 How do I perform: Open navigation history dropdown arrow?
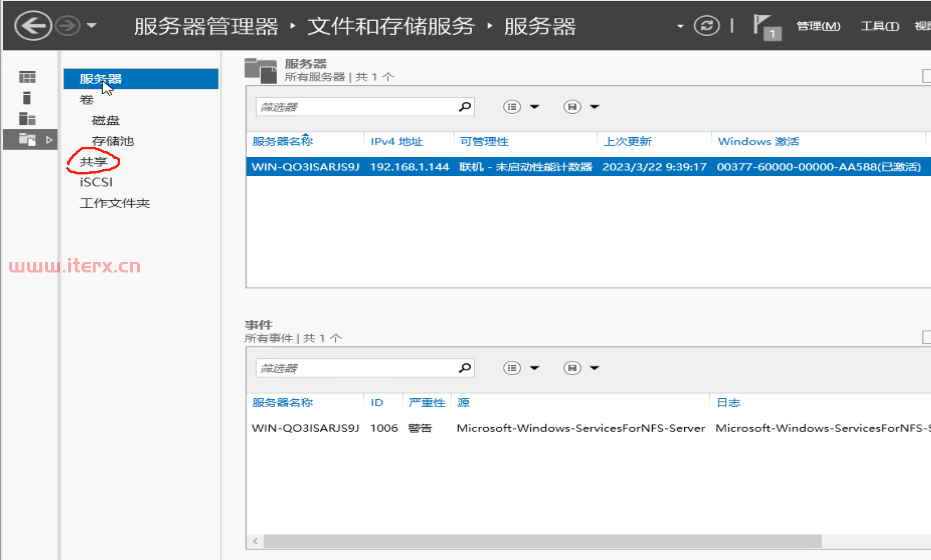coord(92,26)
